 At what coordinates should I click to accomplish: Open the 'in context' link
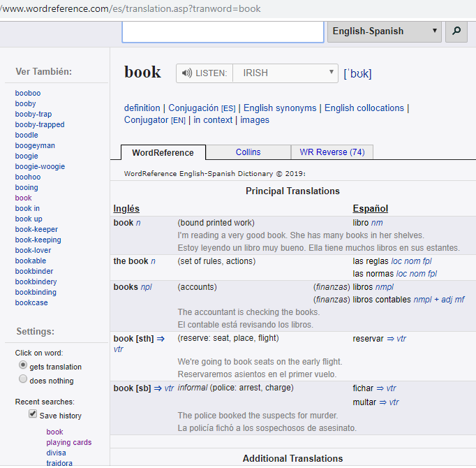coord(213,119)
